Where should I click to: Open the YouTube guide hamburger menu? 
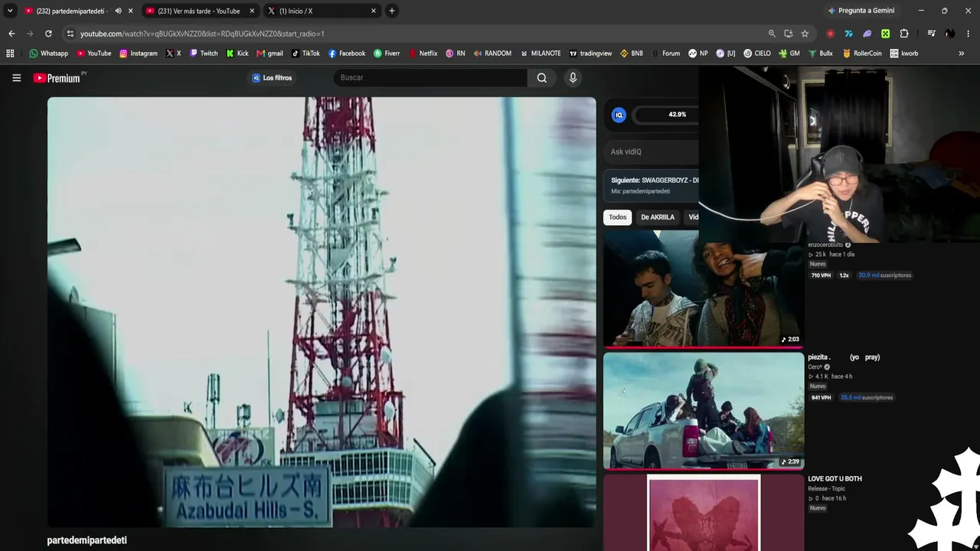16,77
